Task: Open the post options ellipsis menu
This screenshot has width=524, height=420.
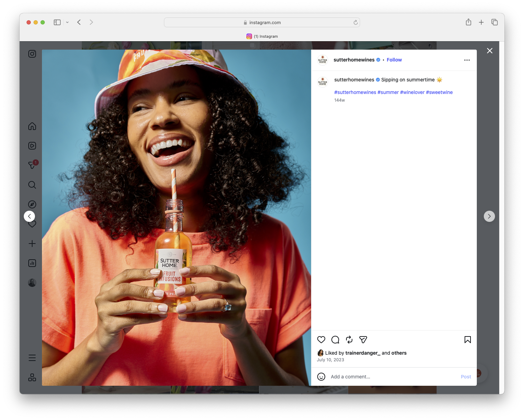Action: coord(467,60)
